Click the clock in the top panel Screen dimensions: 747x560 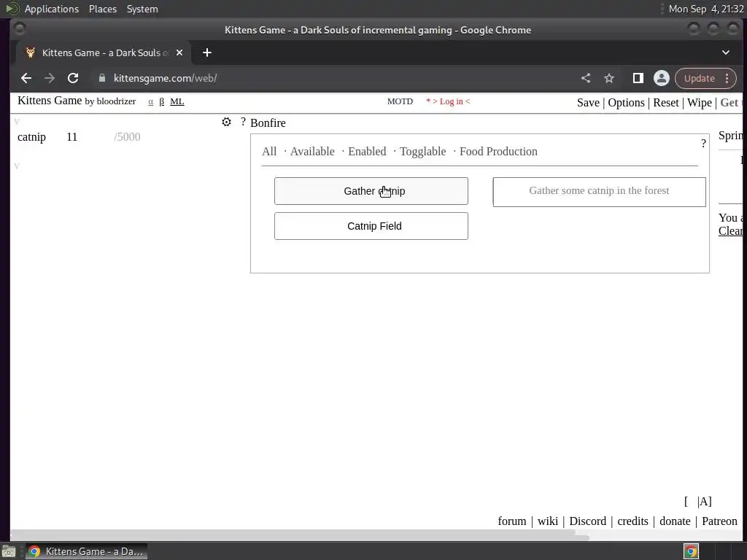pyautogui.click(x=706, y=9)
